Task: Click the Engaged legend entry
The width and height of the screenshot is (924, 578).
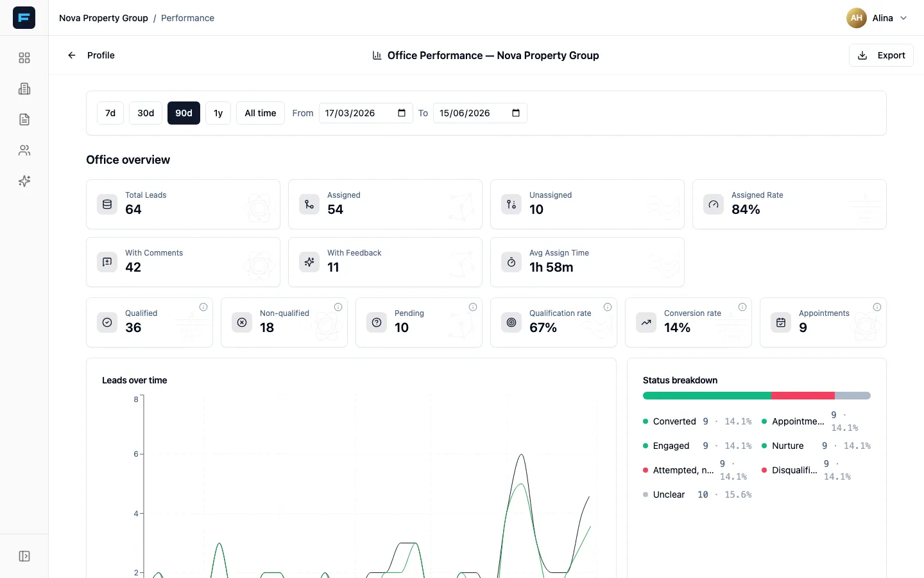Action: [x=697, y=446]
